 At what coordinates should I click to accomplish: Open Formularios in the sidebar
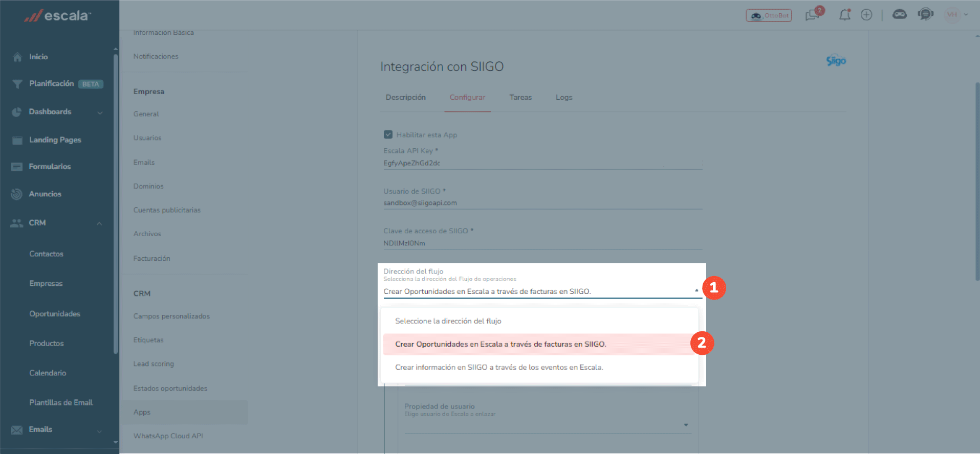click(x=50, y=166)
